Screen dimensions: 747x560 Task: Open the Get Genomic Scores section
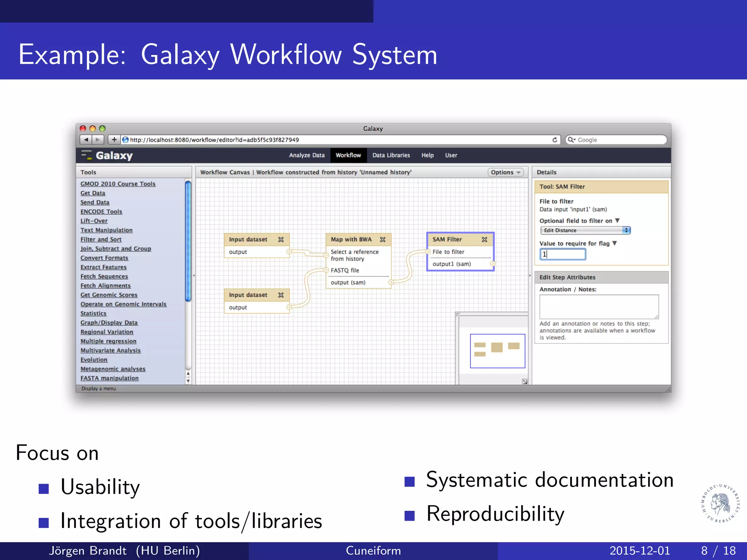[109, 295]
